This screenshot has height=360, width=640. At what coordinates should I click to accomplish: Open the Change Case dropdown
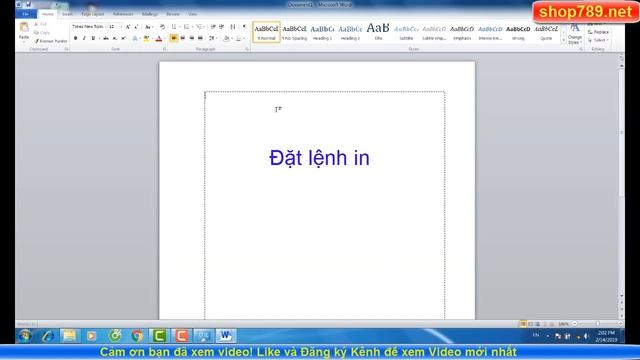(x=149, y=27)
